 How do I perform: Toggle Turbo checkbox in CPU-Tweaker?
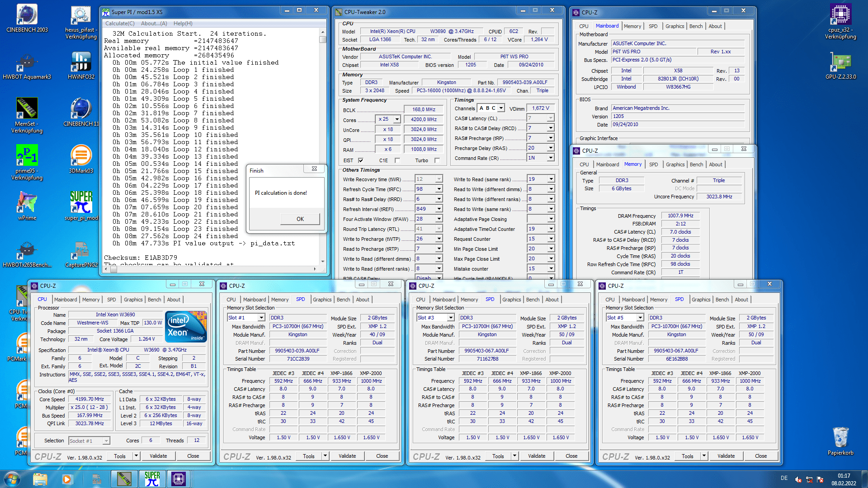click(x=437, y=160)
